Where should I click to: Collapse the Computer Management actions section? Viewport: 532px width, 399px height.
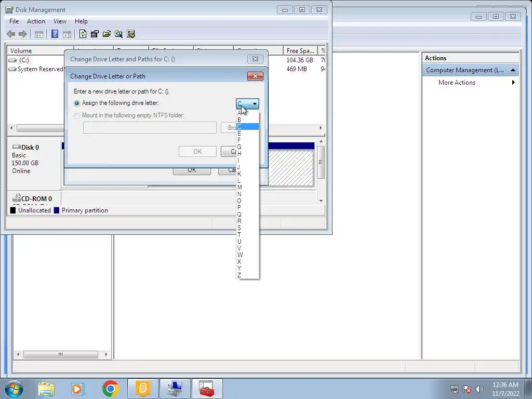(x=513, y=70)
